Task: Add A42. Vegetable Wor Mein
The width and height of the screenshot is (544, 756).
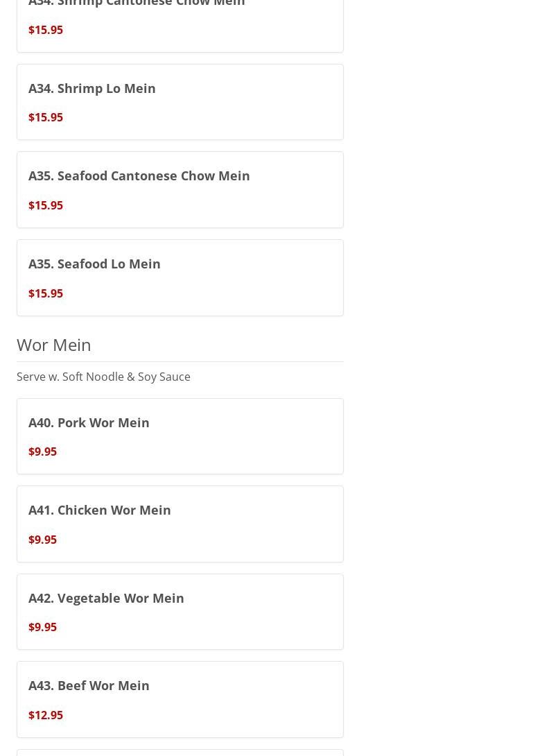Action: click(x=106, y=598)
